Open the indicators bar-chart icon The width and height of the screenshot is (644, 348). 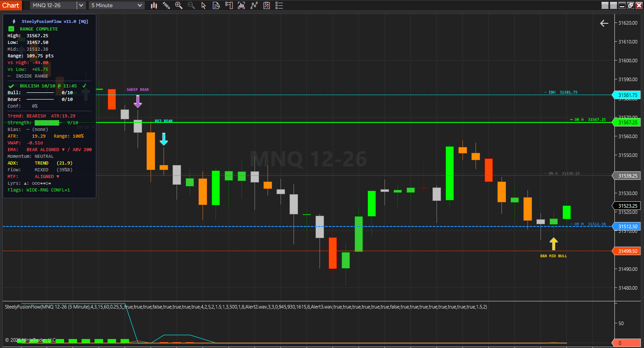tap(242, 5)
